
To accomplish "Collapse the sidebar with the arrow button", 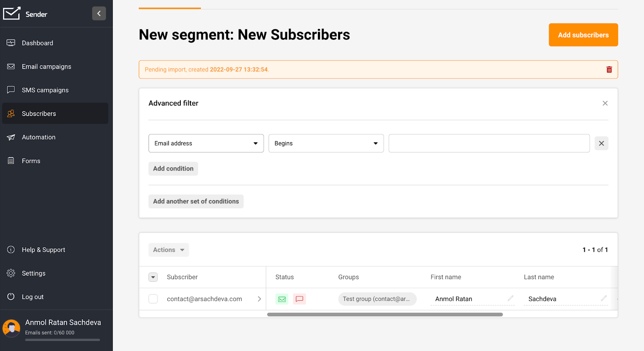I will coord(99,14).
